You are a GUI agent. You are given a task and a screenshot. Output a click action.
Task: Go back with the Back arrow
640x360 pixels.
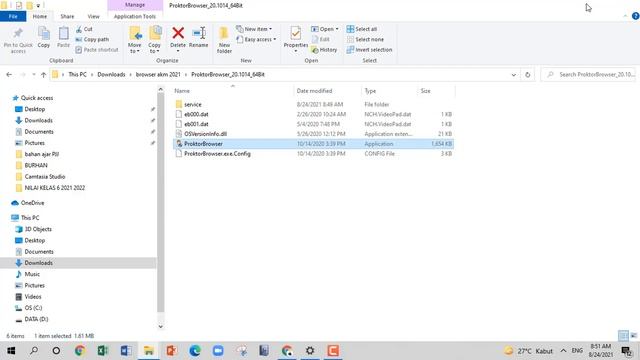(9, 75)
